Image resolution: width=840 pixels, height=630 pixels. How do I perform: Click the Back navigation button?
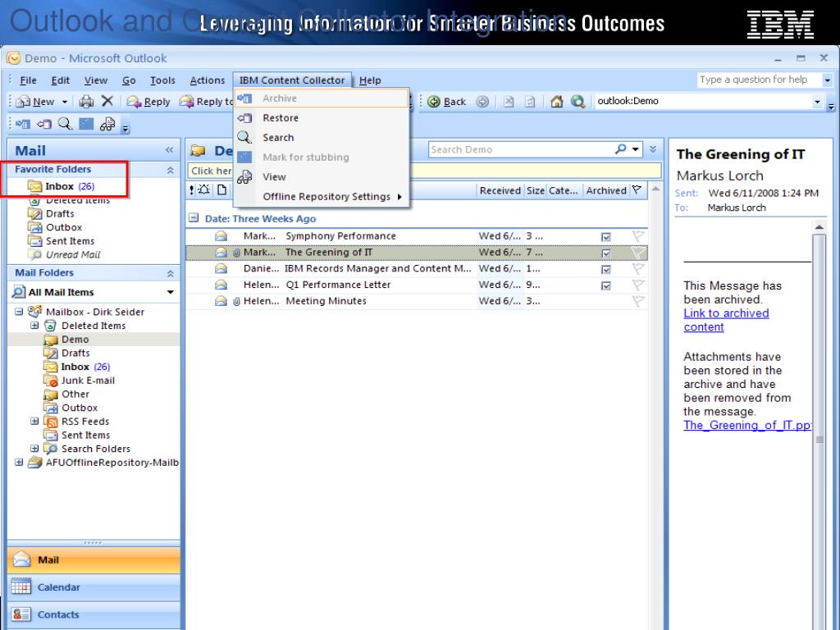point(447,101)
